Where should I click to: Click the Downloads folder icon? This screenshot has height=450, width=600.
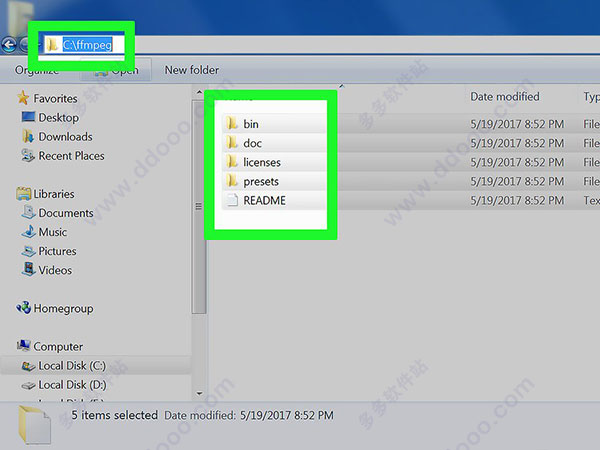[28, 136]
